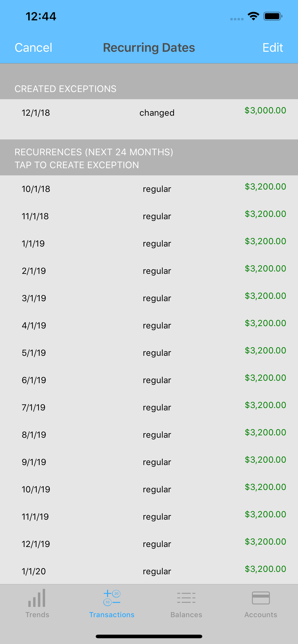The image size is (298, 644).
Task: Pick the 12/1/19 regular recurrence
Action: (149, 544)
